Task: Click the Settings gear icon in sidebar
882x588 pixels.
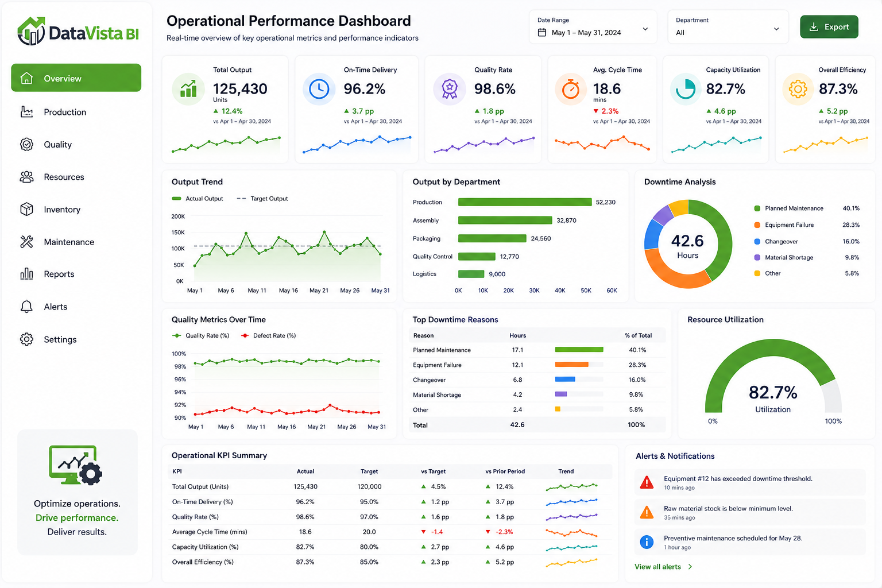Action: tap(26, 339)
